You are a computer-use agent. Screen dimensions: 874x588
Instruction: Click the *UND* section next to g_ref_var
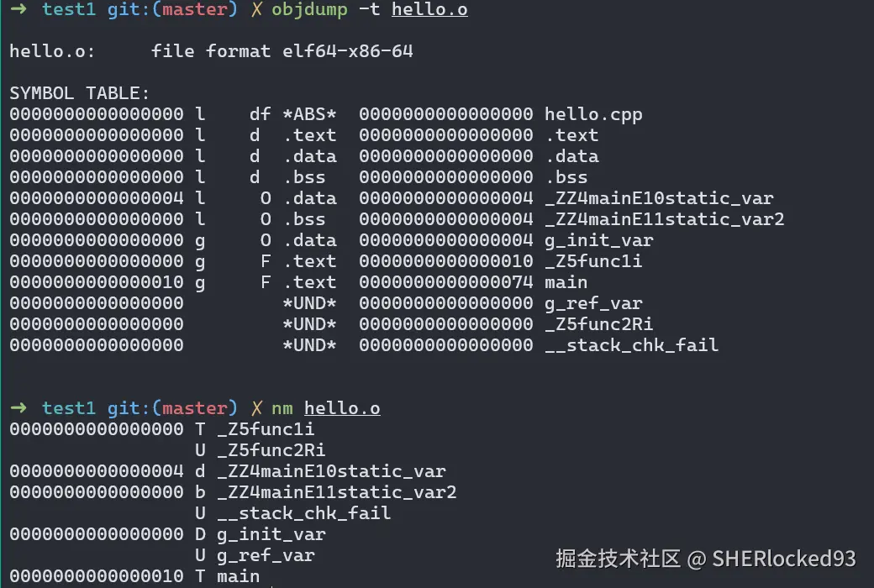click(x=309, y=303)
